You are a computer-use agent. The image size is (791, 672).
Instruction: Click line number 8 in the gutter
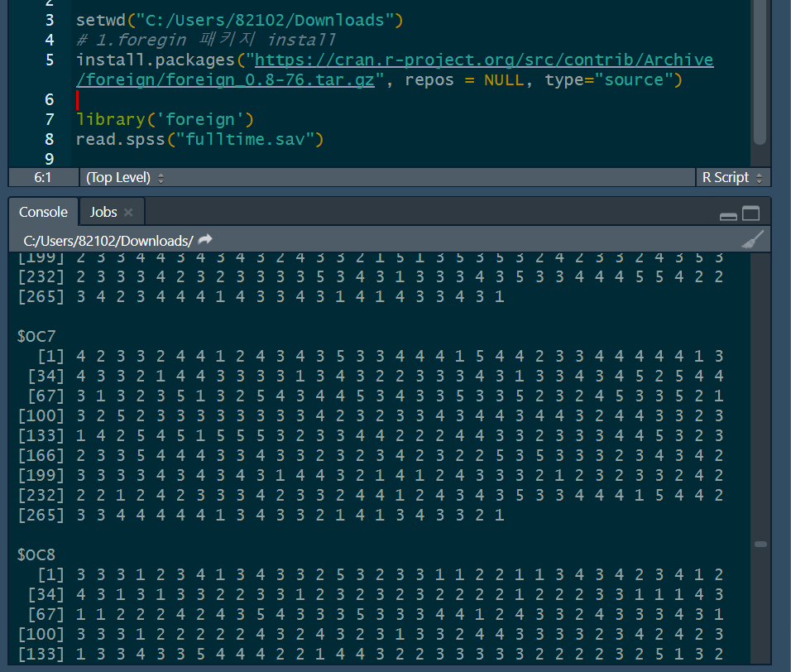tap(50, 139)
